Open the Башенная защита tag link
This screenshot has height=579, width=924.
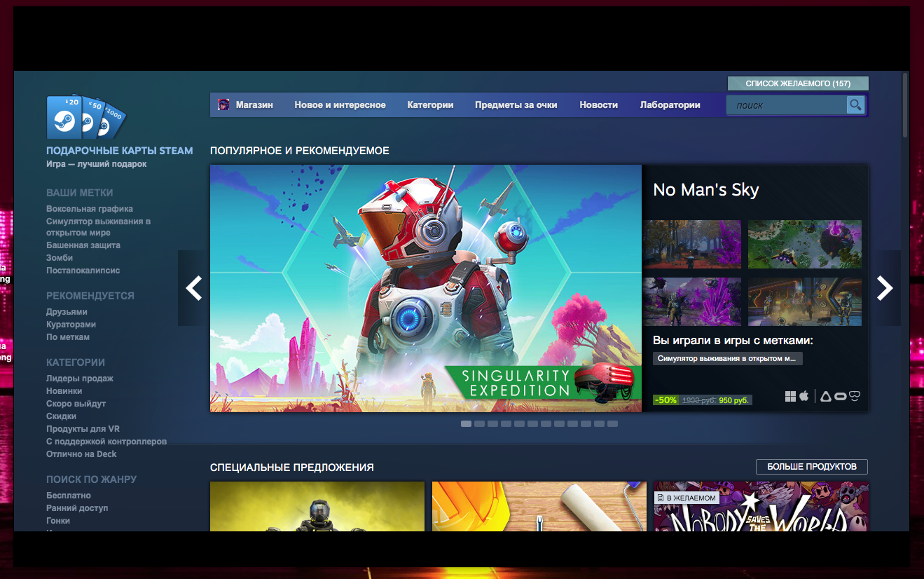83,245
